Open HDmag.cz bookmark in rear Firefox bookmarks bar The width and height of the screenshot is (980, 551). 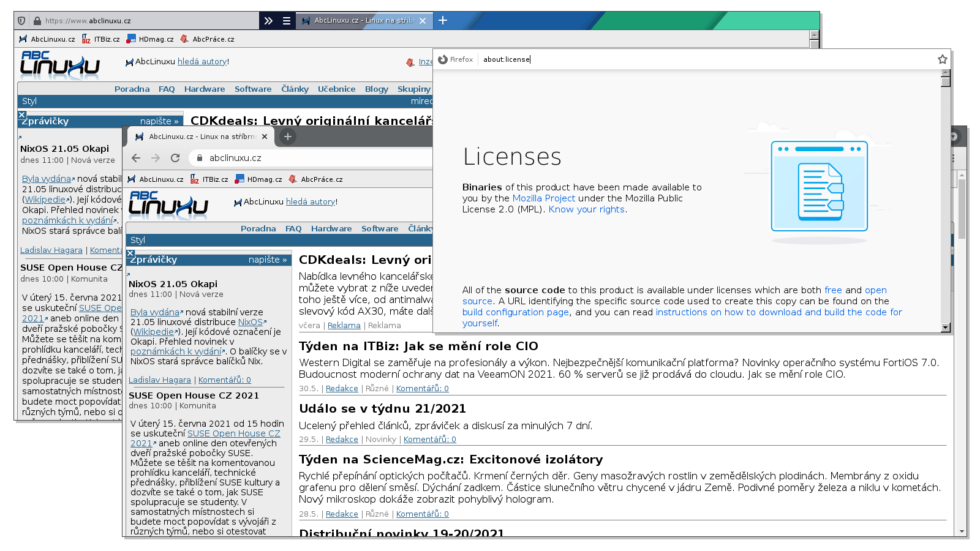click(150, 39)
